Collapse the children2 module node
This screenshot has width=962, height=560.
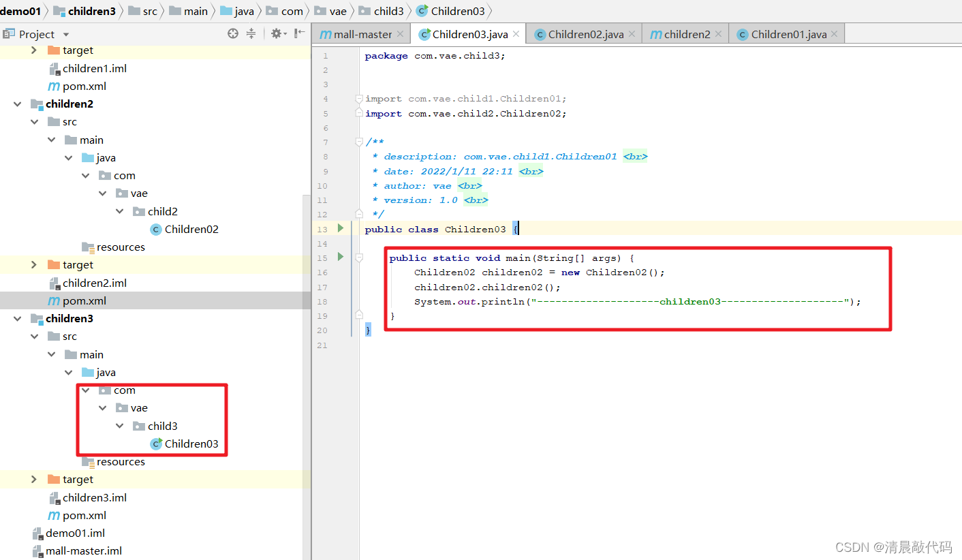(x=17, y=104)
